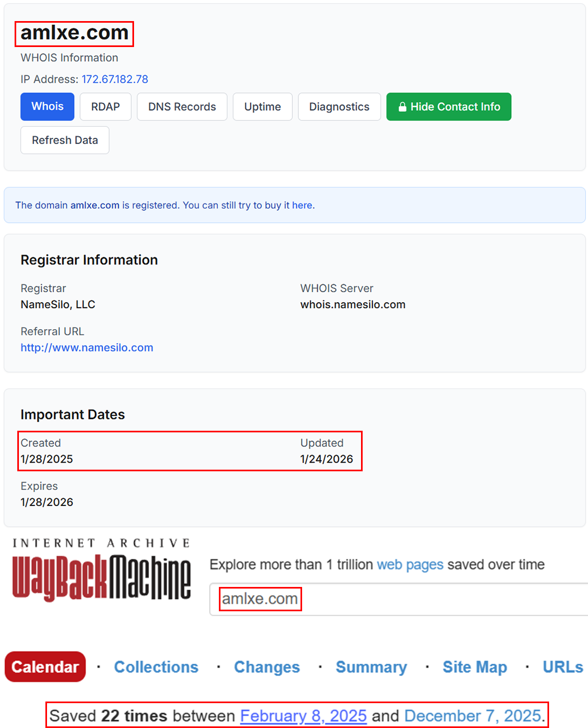Open the IP address 172.67.182.78 link
This screenshot has height=728, width=588.
(x=115, y=79)
